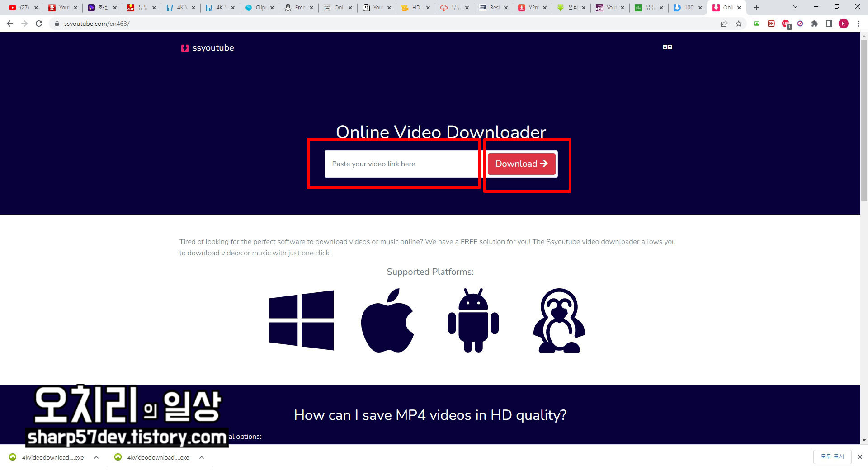This screenshot has height=470, width=868.
Task: Bookmark this page with the star icon
Action: point(739,23)
